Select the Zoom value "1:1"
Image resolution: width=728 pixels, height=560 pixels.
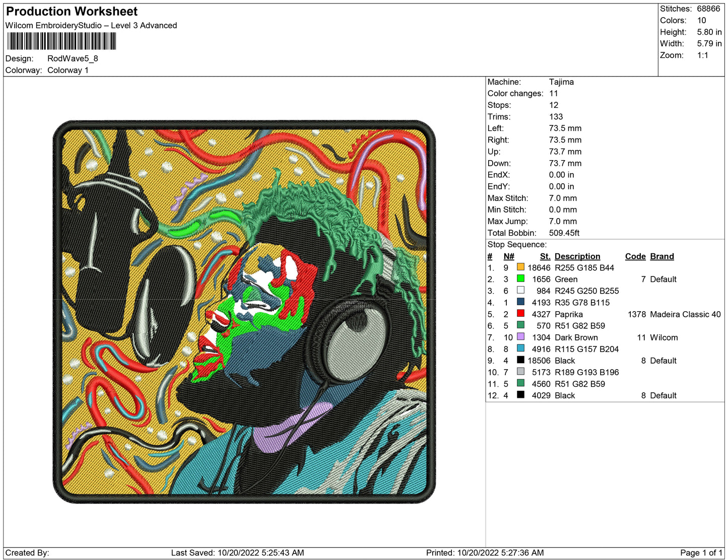[703, 55]
